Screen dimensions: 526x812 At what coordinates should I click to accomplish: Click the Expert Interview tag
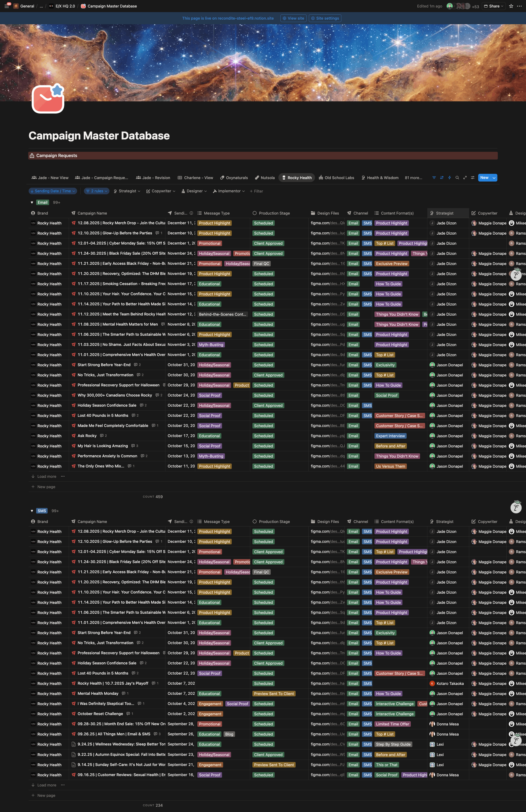pos(391,436)
